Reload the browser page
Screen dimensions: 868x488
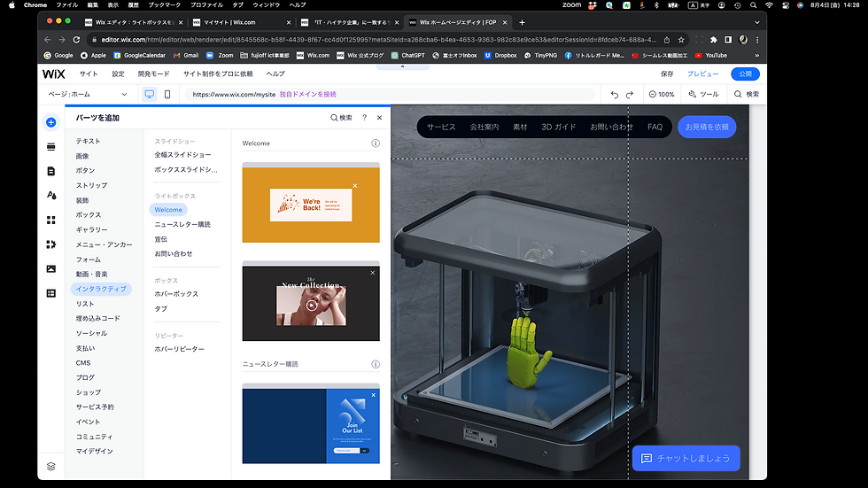click(76, 40)
